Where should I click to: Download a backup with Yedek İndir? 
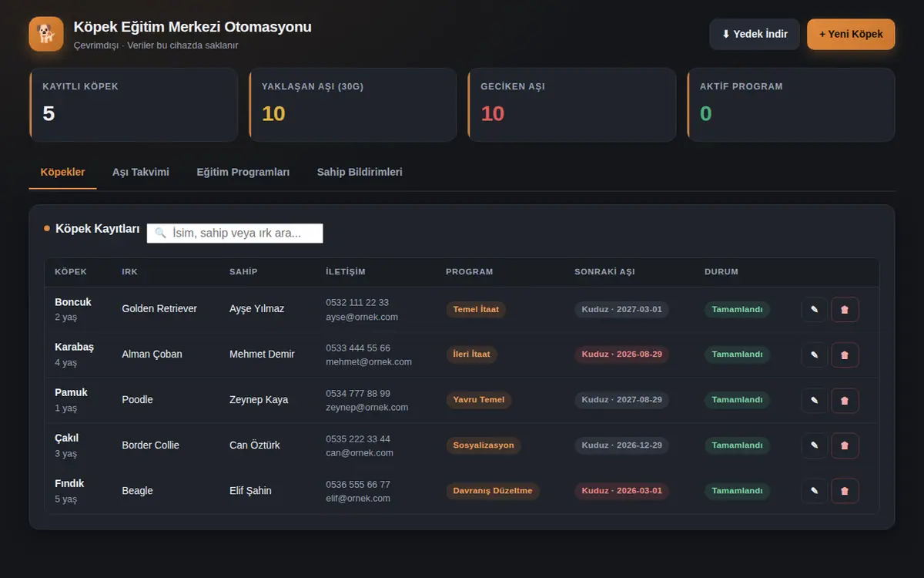[x=755, y=34]
